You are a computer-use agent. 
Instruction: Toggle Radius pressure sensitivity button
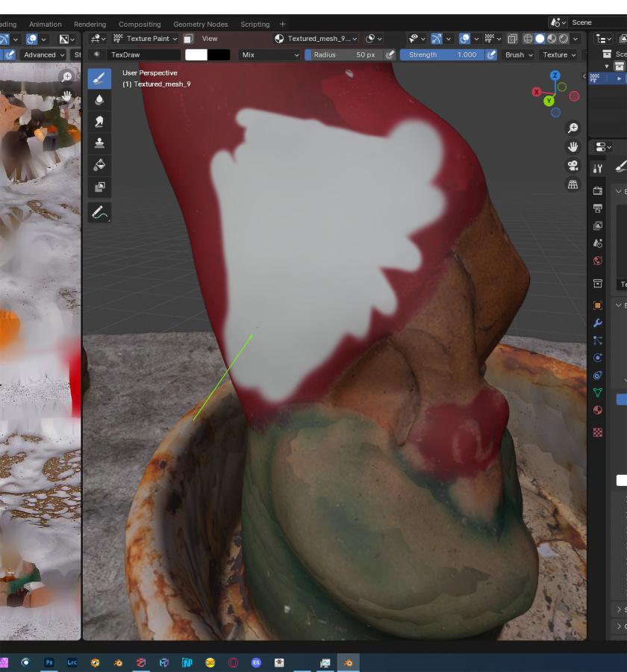click(x=390, y=55)
